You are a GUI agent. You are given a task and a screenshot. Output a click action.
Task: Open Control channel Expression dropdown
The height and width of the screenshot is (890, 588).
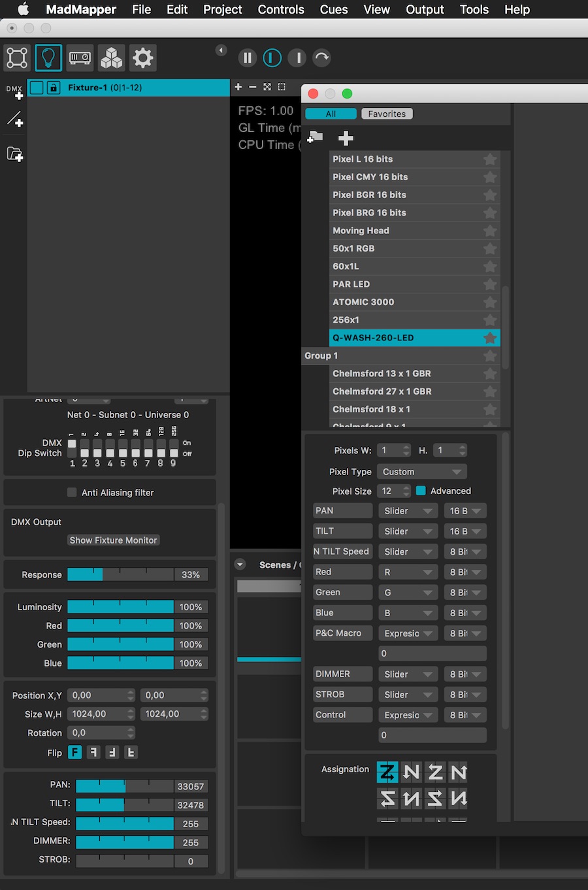[x=408, y=715]
